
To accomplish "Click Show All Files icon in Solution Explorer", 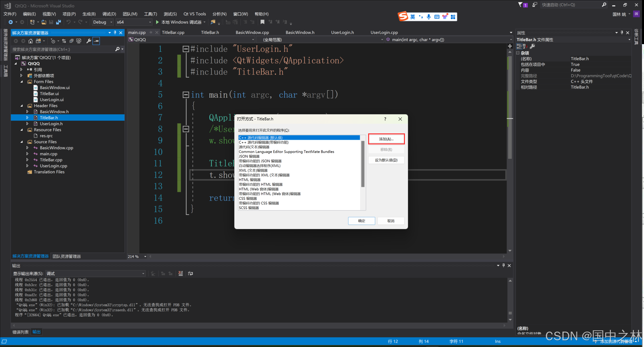I will 79,41.
